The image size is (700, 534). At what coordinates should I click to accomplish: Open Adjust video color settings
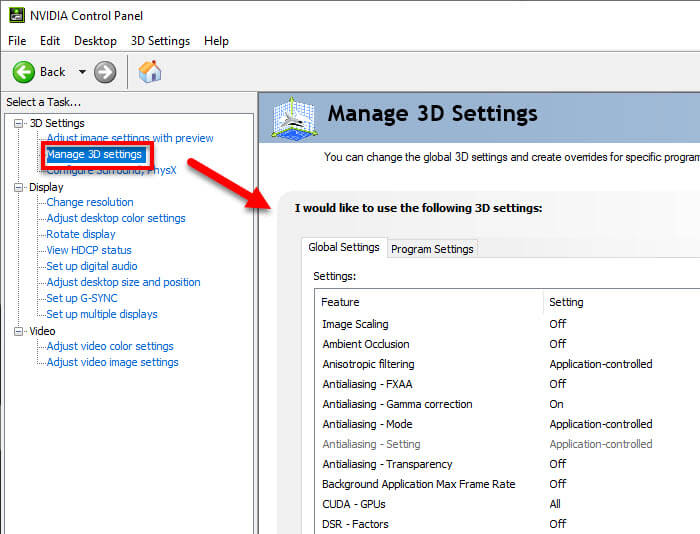110,346
